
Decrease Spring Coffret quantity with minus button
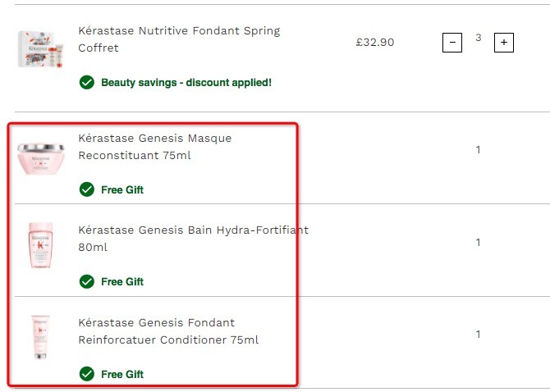452,43
